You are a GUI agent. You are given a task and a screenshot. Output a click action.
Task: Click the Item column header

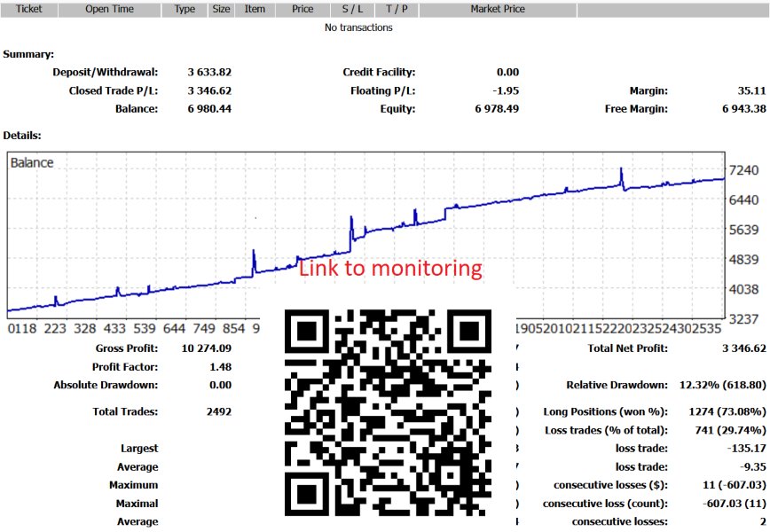pos(255,9)
